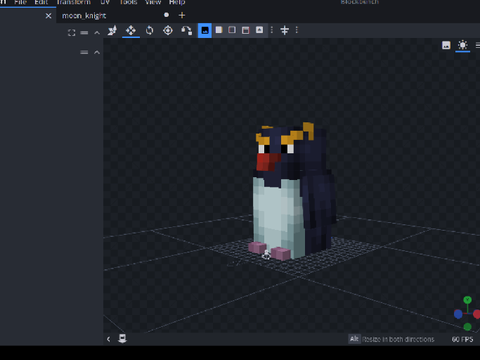Click the pivot marker near penguin's feet
This screenshot has height=360, width=480.
point(266,255)
